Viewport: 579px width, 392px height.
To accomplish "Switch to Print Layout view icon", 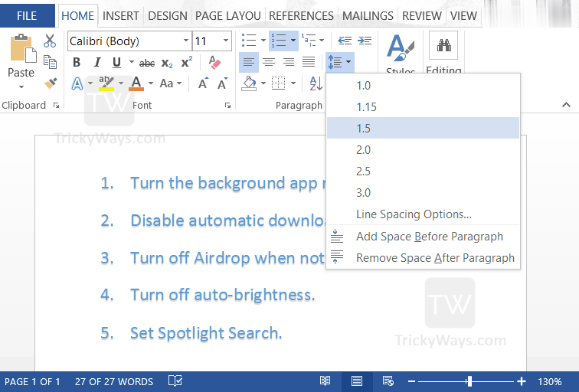I will [x=357, y=381].
